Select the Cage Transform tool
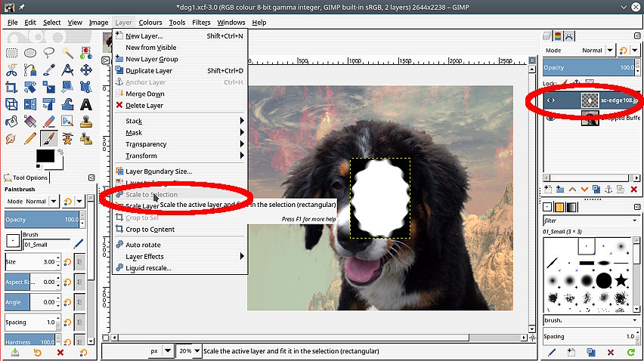 pos(49,105)
